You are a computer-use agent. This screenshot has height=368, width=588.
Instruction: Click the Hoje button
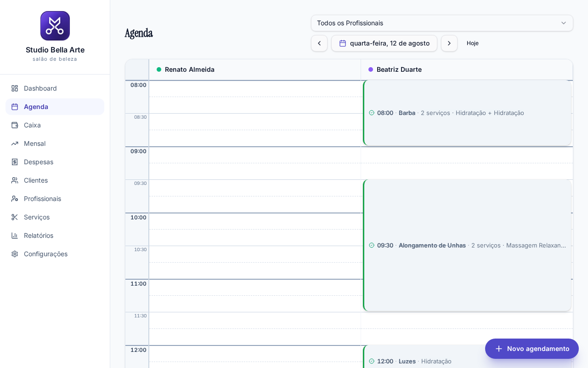coord(473,43)
